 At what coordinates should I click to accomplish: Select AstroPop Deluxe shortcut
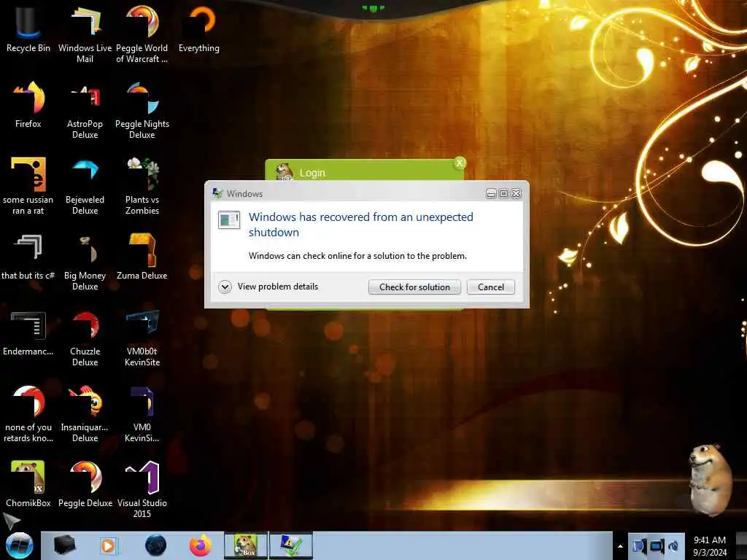coord(85,111)
